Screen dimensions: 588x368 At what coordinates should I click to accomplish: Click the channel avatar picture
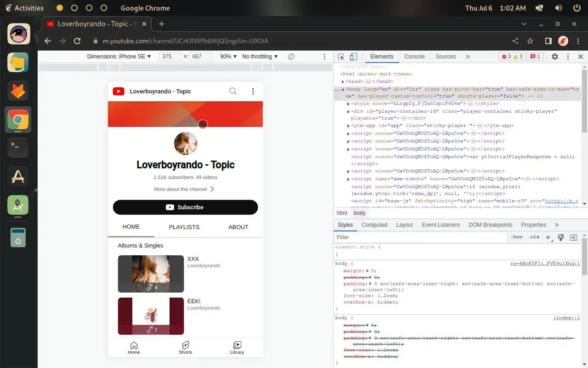pyautogui.click(x=186, y=144)
